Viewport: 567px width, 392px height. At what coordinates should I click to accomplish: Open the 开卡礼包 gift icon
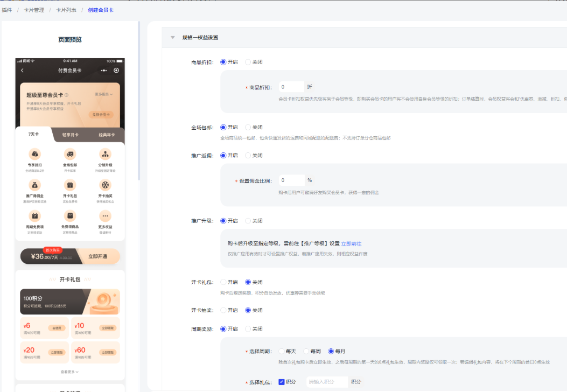pyautogui.click(x=70, y=185)
